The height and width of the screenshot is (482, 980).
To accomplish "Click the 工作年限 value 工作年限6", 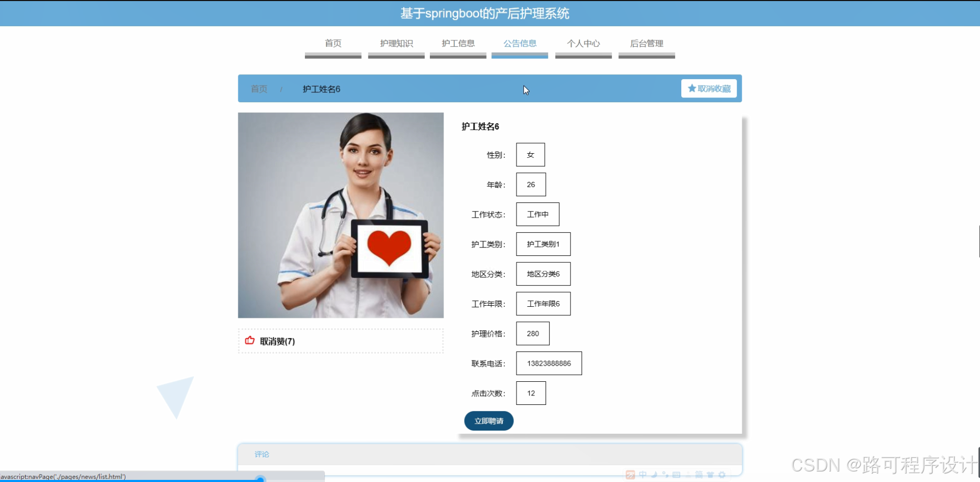I will click(x=543, y=304).
